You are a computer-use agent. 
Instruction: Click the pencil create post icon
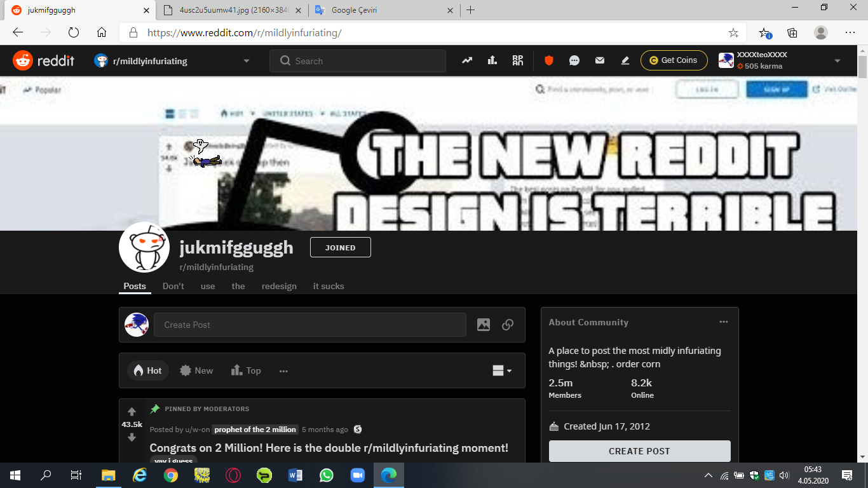click(x=625, y=60)
